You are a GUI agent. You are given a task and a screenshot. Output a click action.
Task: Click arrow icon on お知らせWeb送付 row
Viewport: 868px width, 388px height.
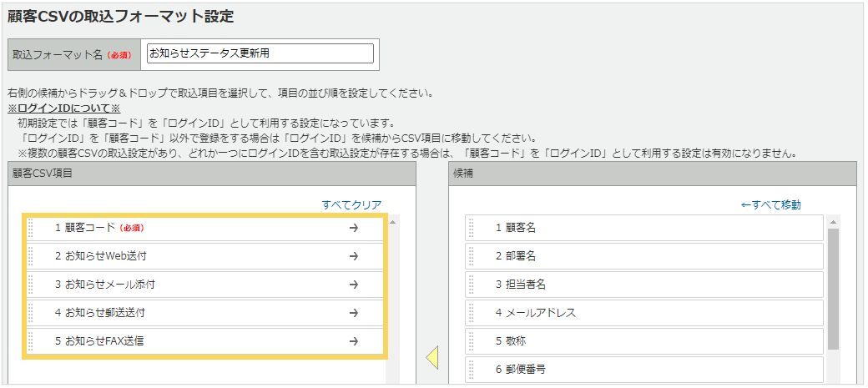coord(354,256)
